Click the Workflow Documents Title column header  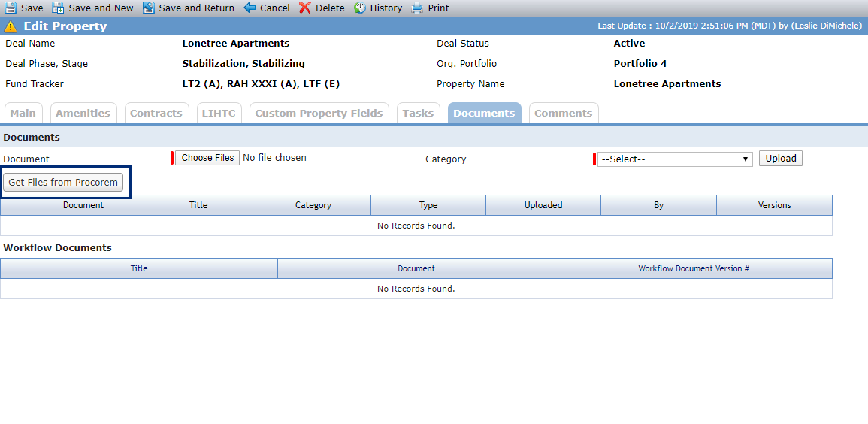coord(139,268)
